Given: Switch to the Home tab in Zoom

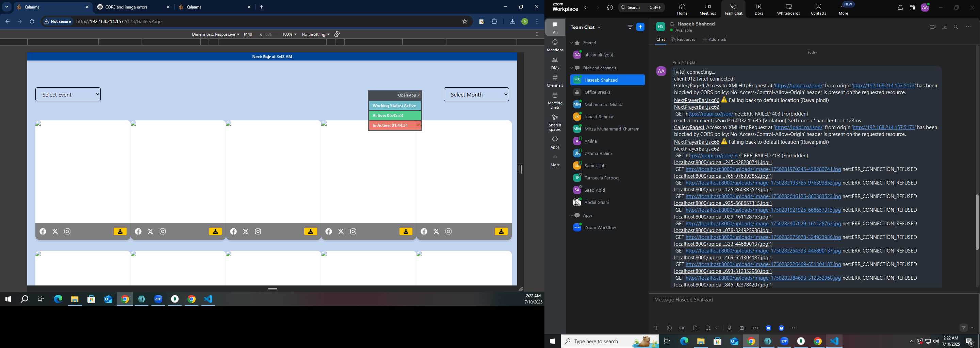Looking at the screenshot, I should [x=682, y=9].
